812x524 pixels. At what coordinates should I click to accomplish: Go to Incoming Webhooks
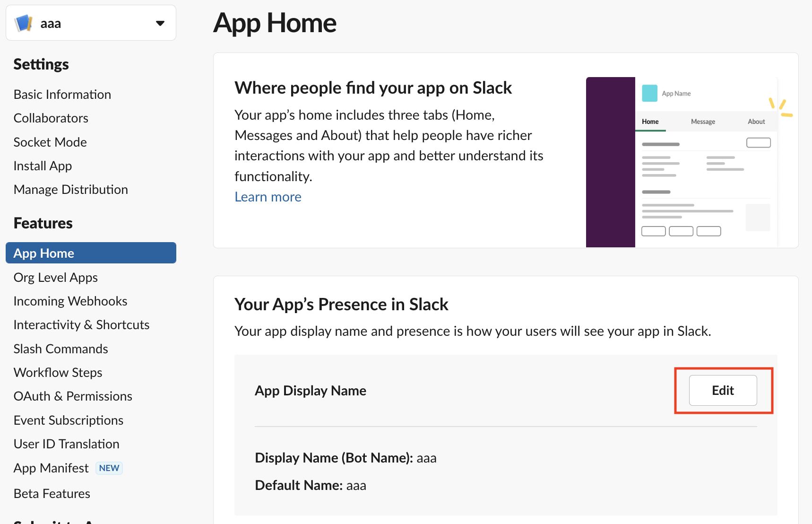tap(70, 301)
